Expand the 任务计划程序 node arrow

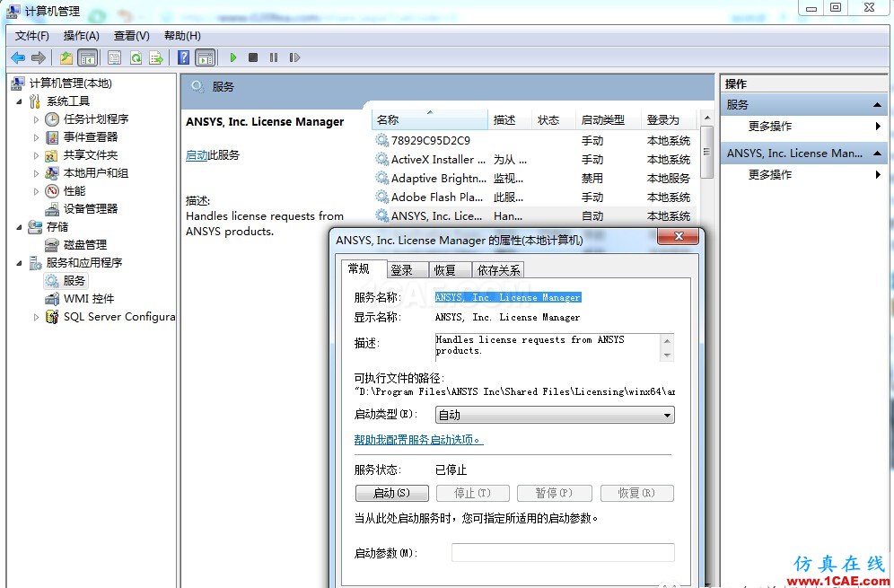tap(36, 119)
